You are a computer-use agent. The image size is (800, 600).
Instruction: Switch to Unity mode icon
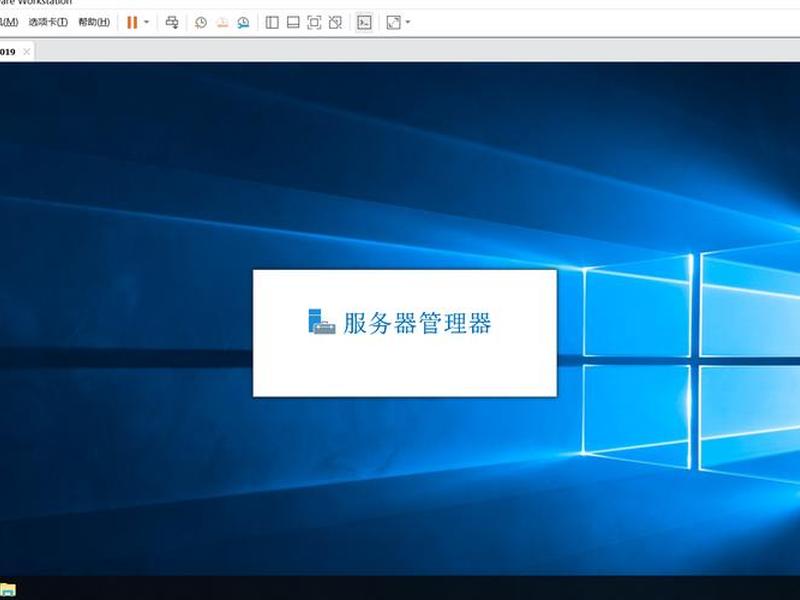pyautogui.click(x=335, y=22)
